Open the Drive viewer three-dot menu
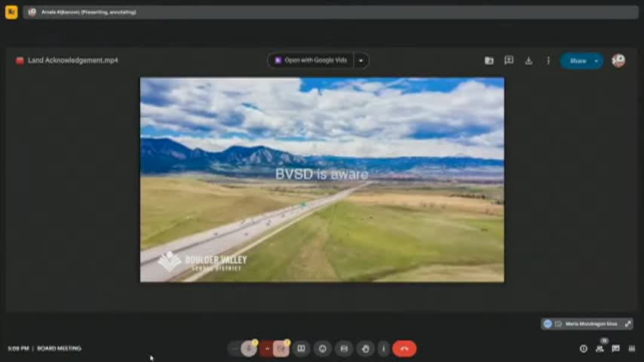 [x=548, y=61]
